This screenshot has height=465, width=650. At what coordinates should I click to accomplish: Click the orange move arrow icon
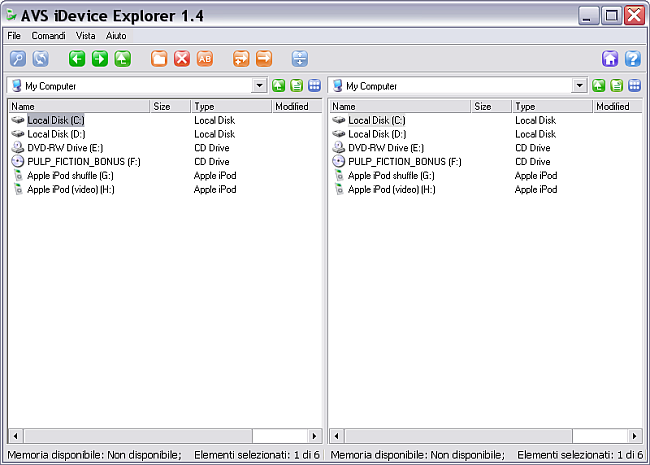tap(264, 58)
